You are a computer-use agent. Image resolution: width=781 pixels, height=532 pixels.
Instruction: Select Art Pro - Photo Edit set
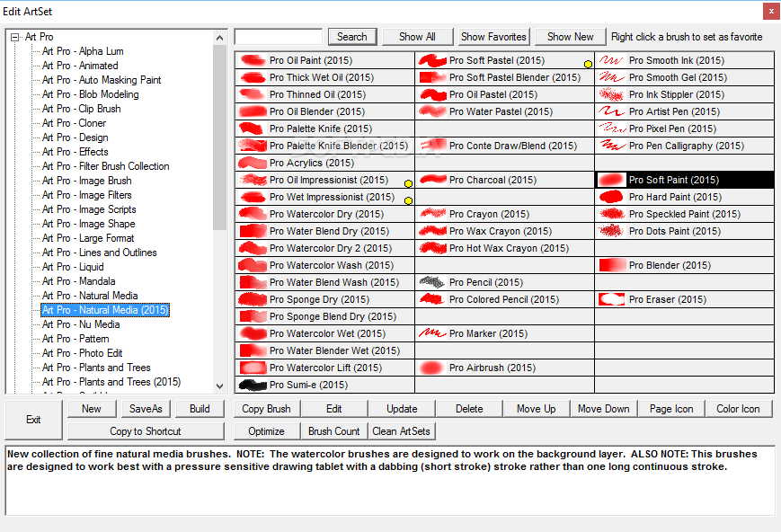pos(82,353)
